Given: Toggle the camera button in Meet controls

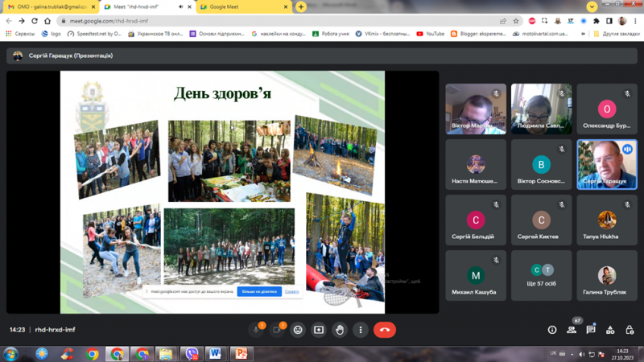Looking at the screenshot, I should click(277, 330).
